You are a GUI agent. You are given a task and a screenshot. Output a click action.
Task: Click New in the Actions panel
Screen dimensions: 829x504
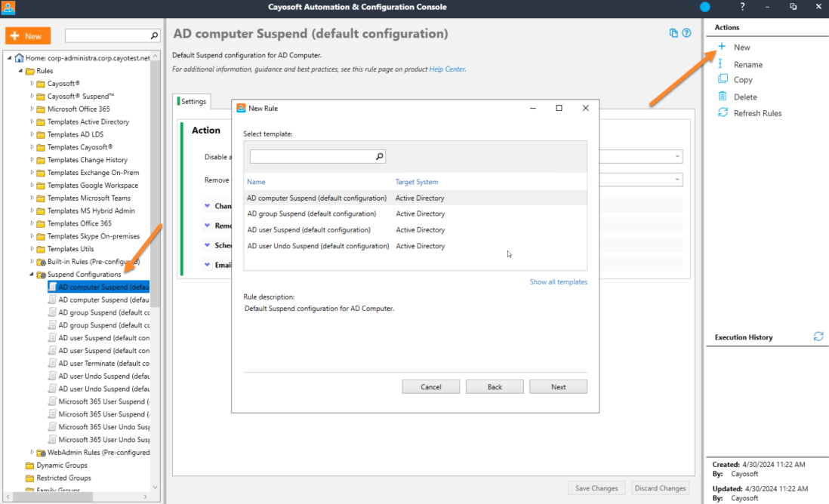pyautogui.click(x=741, y=48)
